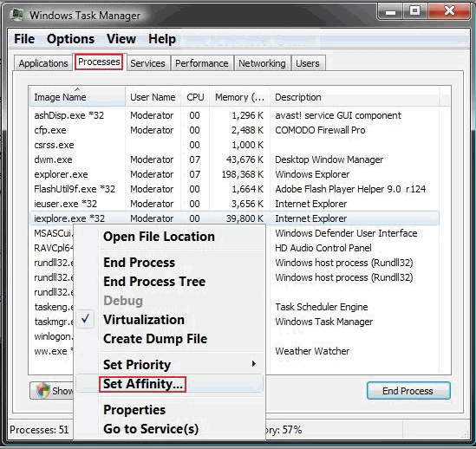Screen dimensions: 476x449
Task: Click the Windows Task Manager description
Action: (324, 322)
